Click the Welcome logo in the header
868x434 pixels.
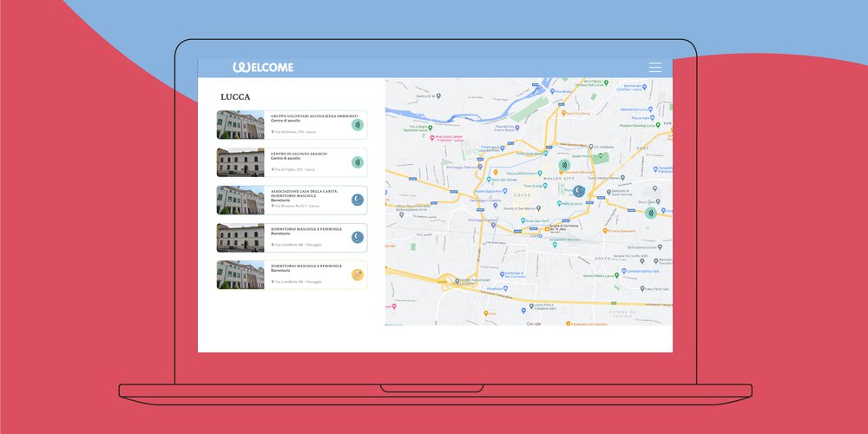(x=263, y=68)
